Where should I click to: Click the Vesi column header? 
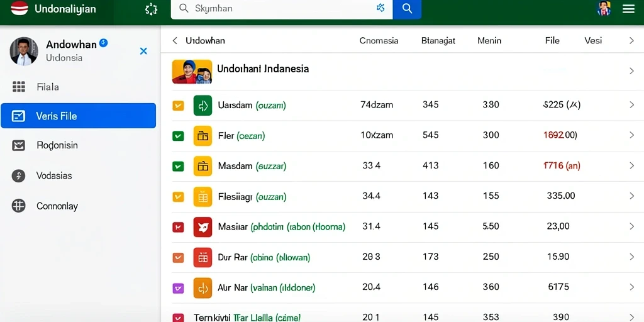(x=593, y=41)
